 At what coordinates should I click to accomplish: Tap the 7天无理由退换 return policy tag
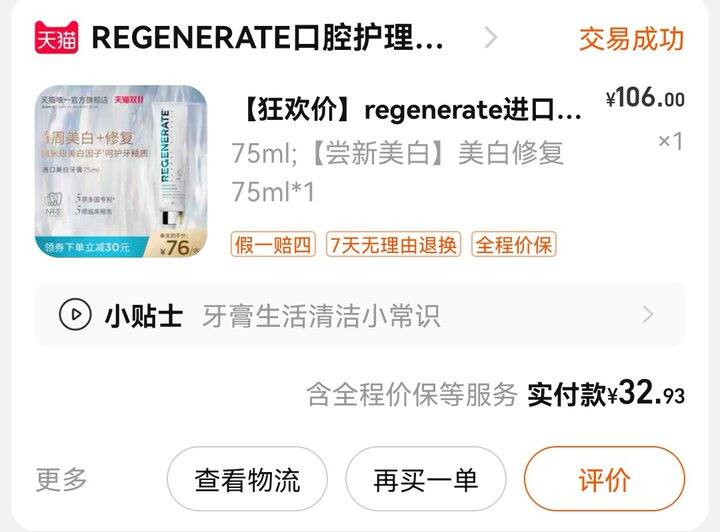(394, 244)
